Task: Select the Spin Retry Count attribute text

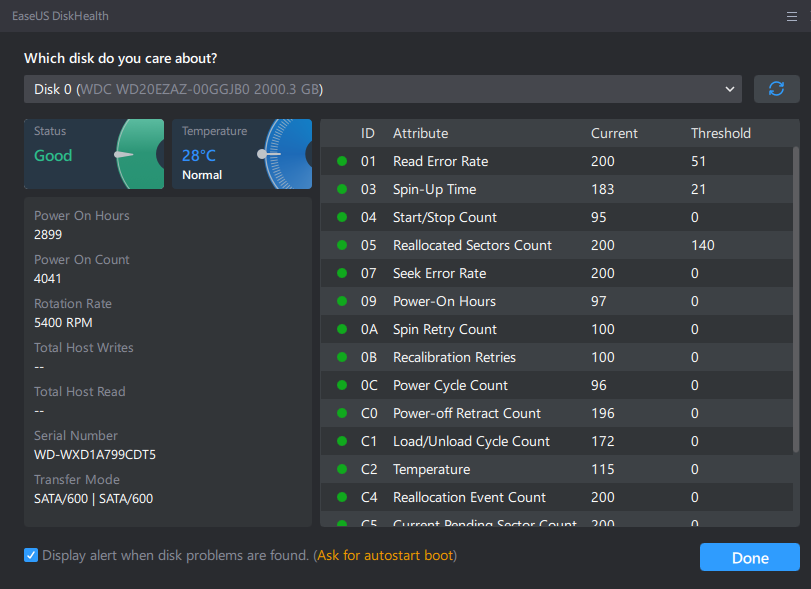Action: click(x=445, y=329)
